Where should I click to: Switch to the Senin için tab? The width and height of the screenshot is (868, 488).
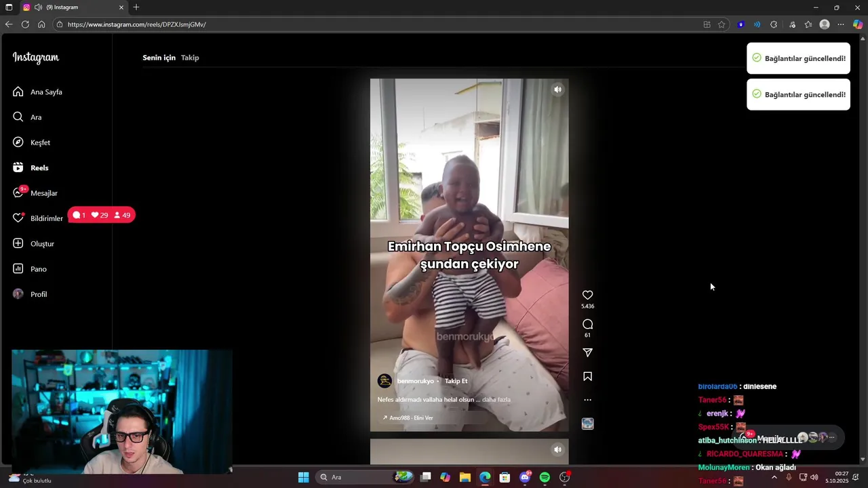click(x=159, y=58)
